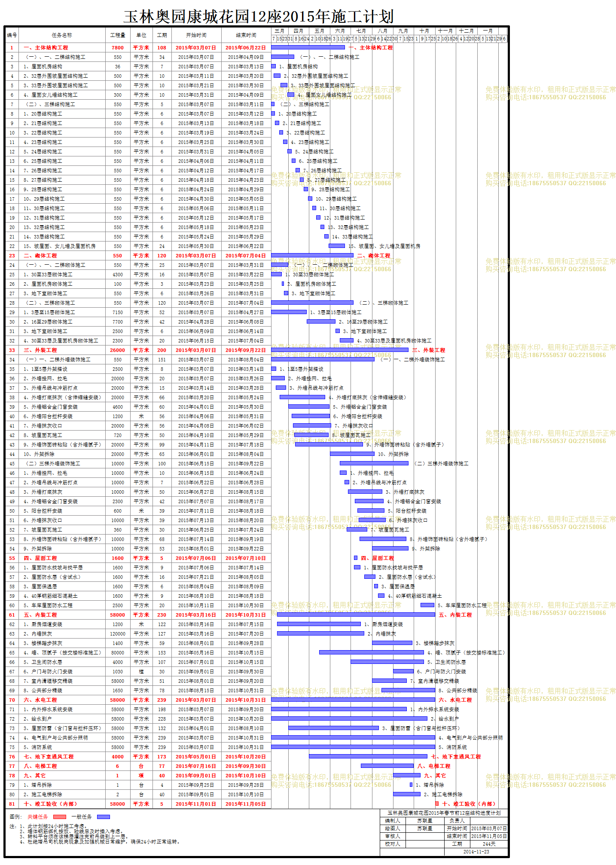Click note 1、此计划按24小时施工考虑
Image resolution: width=616 pixels, height=865 pixels.
pos(54,826)
